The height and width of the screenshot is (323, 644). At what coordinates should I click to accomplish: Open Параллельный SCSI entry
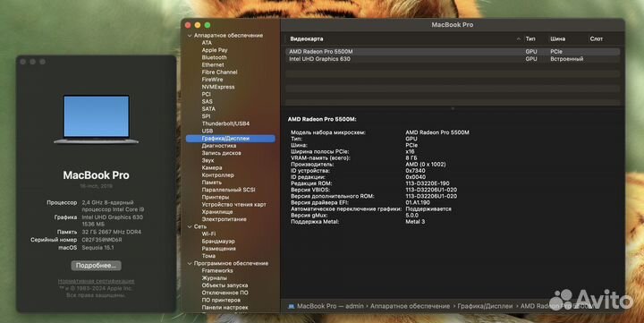(x=228, y=190)
